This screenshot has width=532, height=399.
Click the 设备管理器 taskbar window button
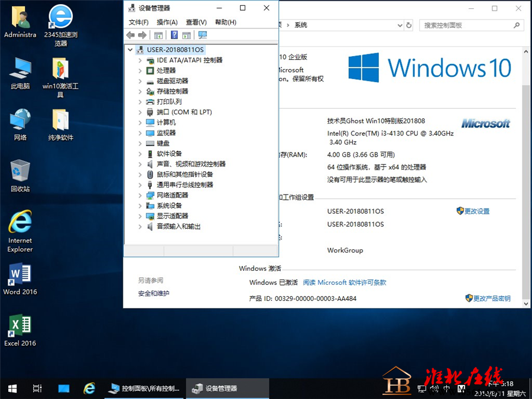tap(228, 388)
